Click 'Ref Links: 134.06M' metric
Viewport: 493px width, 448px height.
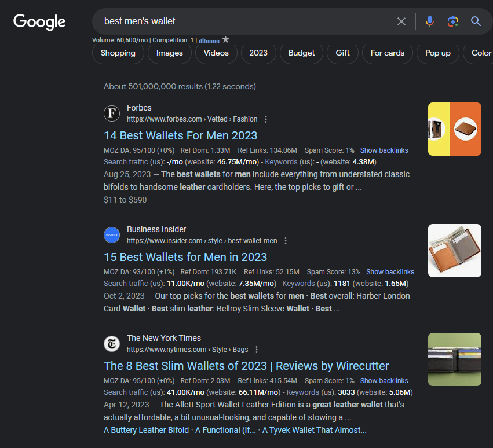[267, 150]
